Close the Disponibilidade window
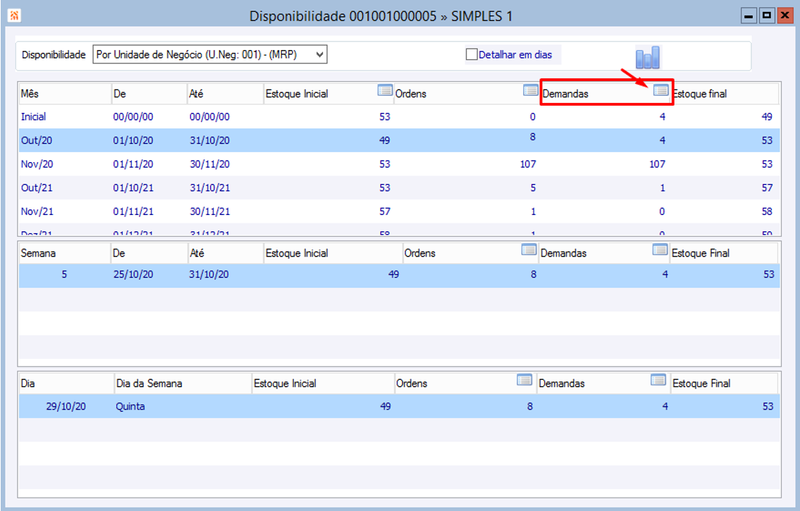This screenshot has width=800, height=511. click(x=785, y=16)
